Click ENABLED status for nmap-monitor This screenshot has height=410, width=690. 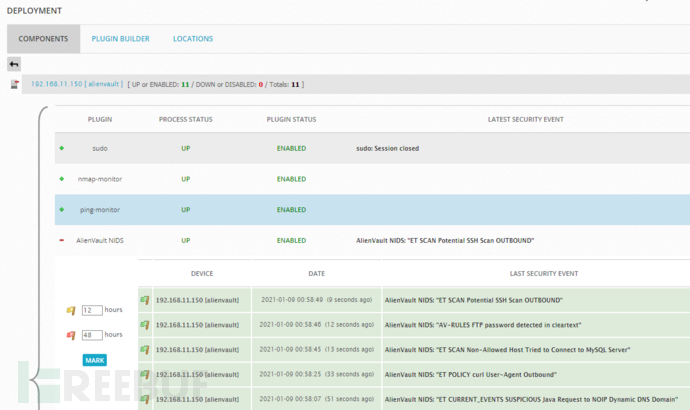[291, 179]
